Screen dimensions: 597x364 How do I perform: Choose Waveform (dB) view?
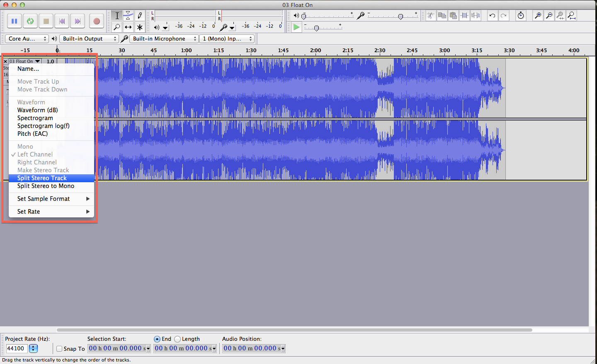(51, 110)
